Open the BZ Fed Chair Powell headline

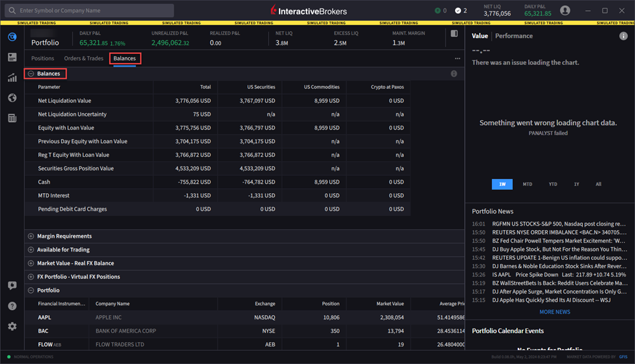coord(559,241)
